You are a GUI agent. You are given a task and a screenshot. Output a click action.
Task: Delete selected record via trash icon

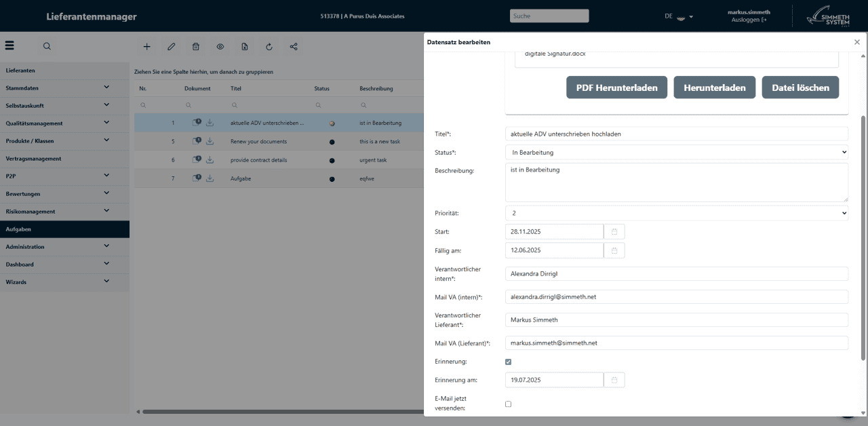(x=195, y=46)
